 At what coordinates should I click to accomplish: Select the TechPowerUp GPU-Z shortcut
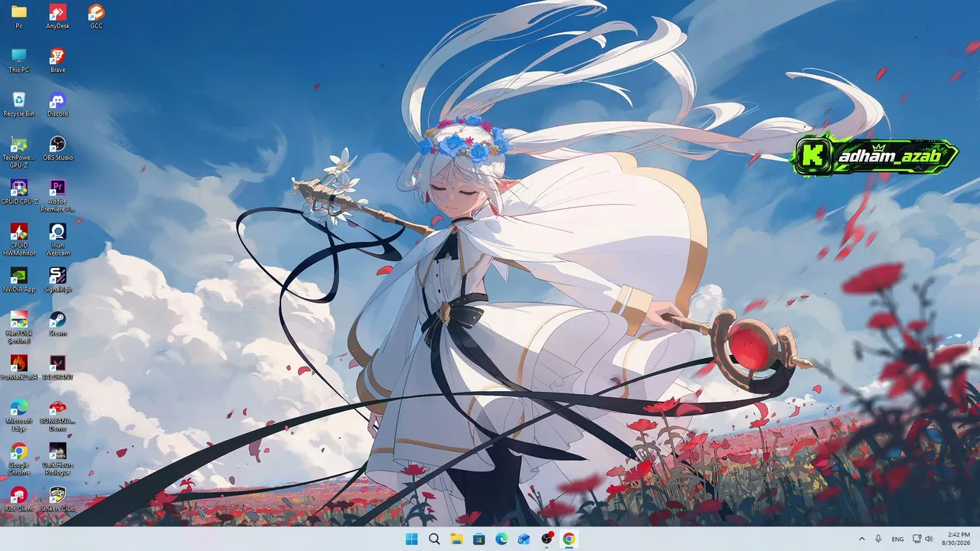click(x=19, y=152)
